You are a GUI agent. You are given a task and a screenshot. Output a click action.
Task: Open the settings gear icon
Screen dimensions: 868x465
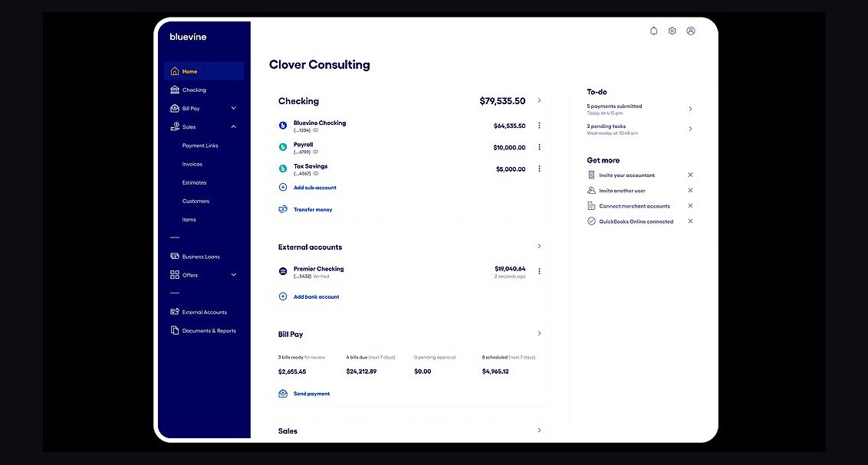672,31
